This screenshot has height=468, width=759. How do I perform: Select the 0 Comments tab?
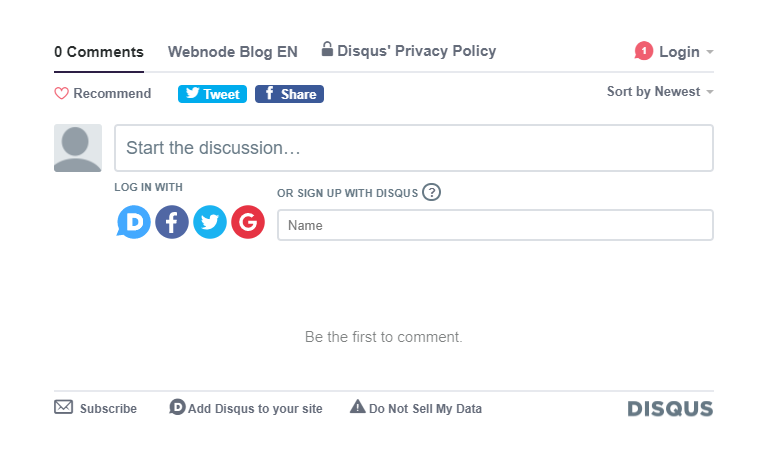(99, 52)
